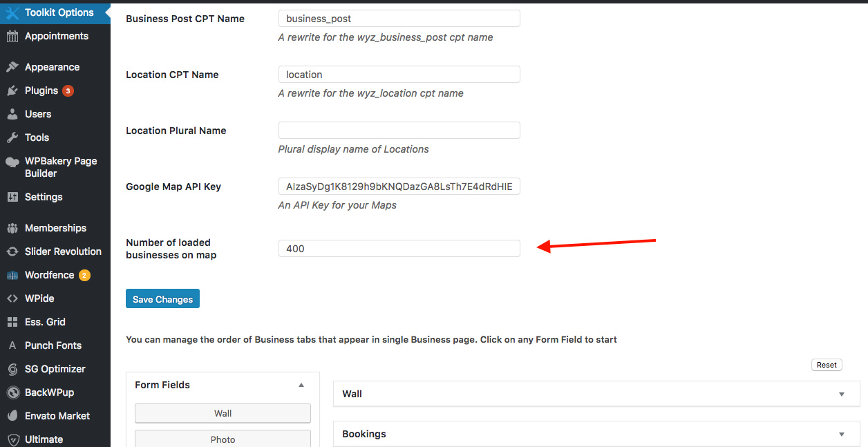Screen dimensions: 868x447
Task: Collapse the Form Fields panel
Action: pos(301,385)
